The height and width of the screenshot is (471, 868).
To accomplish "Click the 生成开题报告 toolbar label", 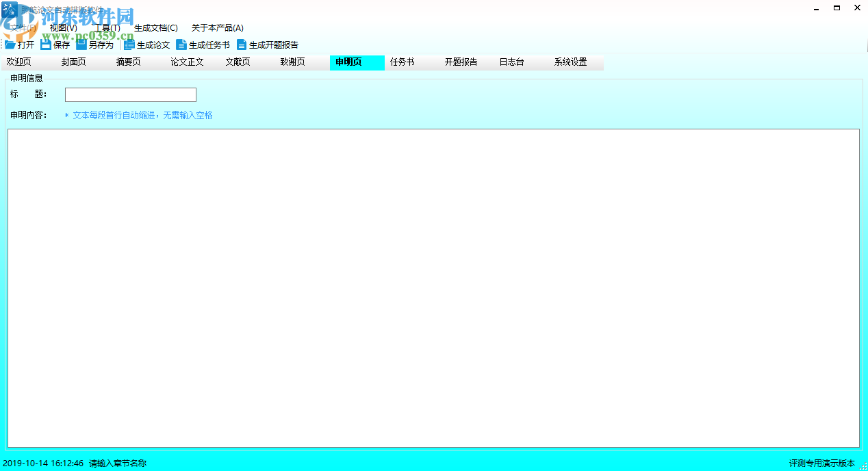I will [274, 45].
